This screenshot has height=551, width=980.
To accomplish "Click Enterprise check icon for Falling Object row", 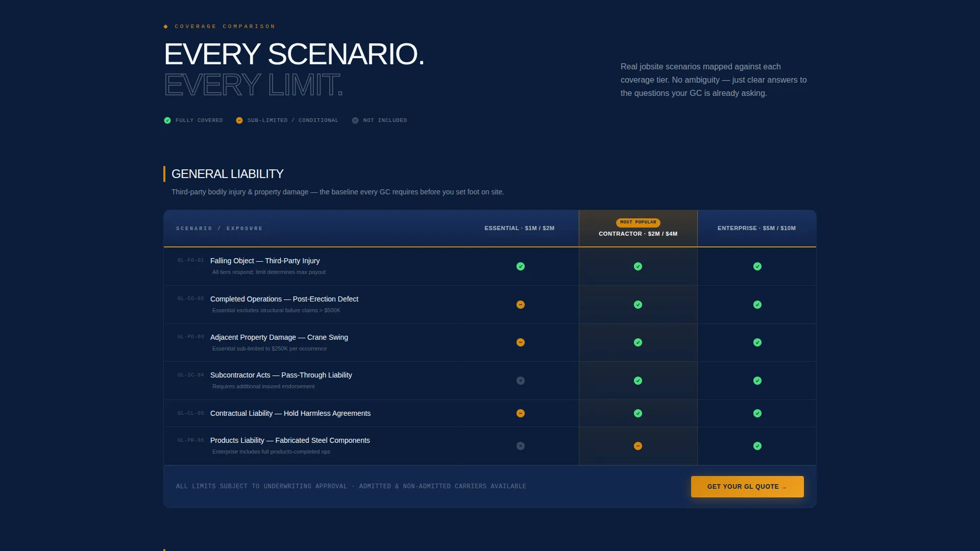I will pos(757,266).
